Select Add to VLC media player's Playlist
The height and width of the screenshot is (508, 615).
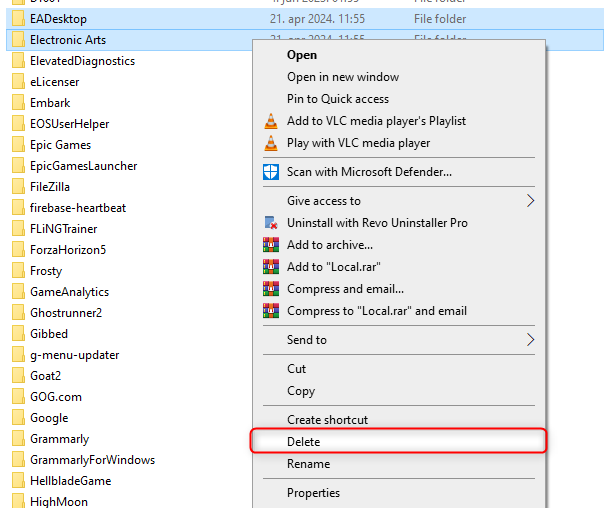point(399,121)
